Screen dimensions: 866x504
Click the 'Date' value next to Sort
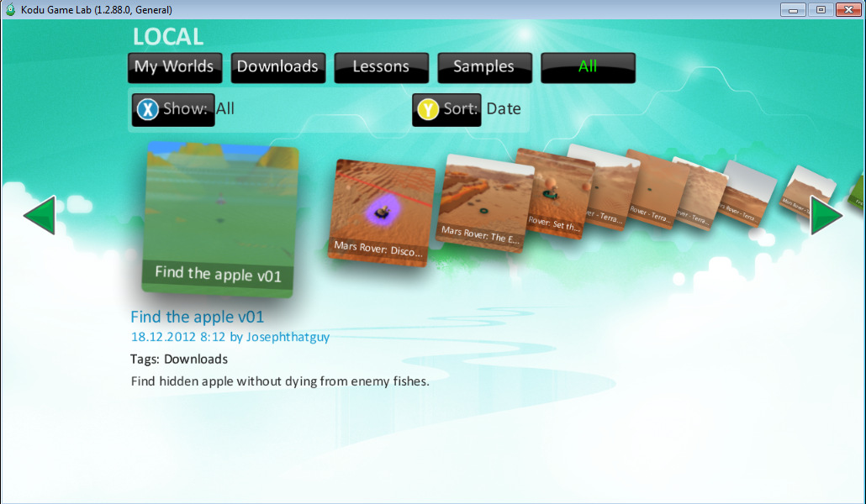click(503, 108)
